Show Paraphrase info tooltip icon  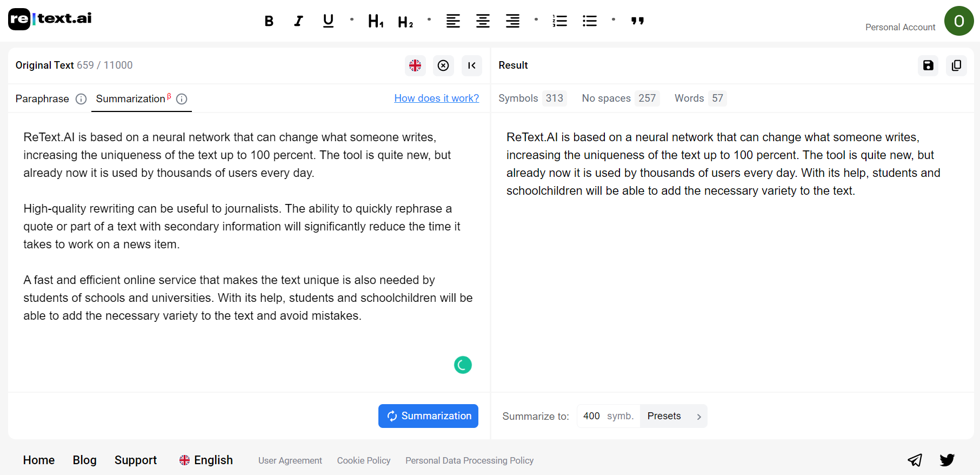pyautogui.click(x=81, y=99)
